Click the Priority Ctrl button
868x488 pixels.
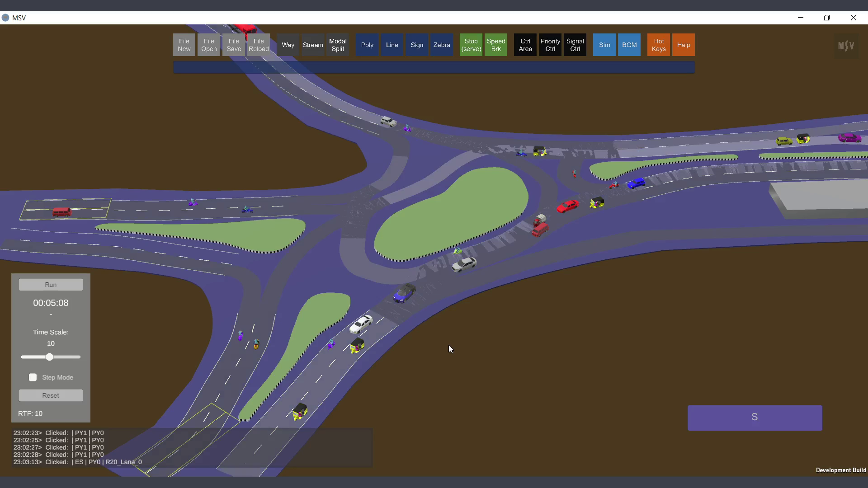[550, 45]
